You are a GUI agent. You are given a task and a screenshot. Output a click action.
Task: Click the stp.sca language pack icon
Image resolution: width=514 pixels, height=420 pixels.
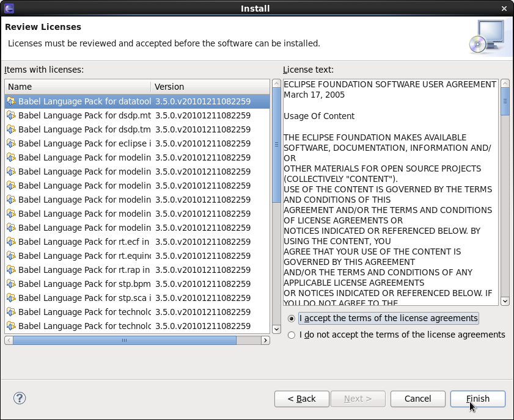click(11, 299)
